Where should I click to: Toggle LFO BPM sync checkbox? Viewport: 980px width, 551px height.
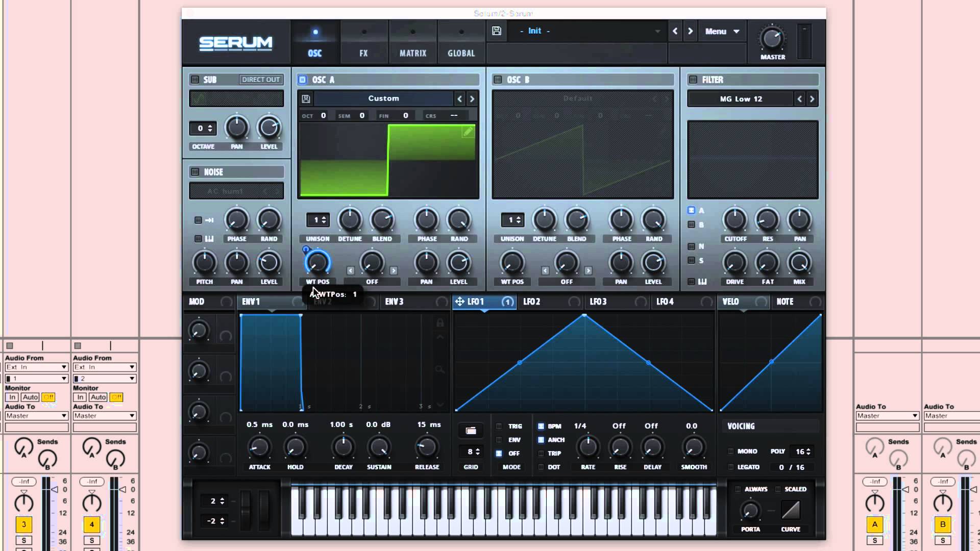point(541,426)
